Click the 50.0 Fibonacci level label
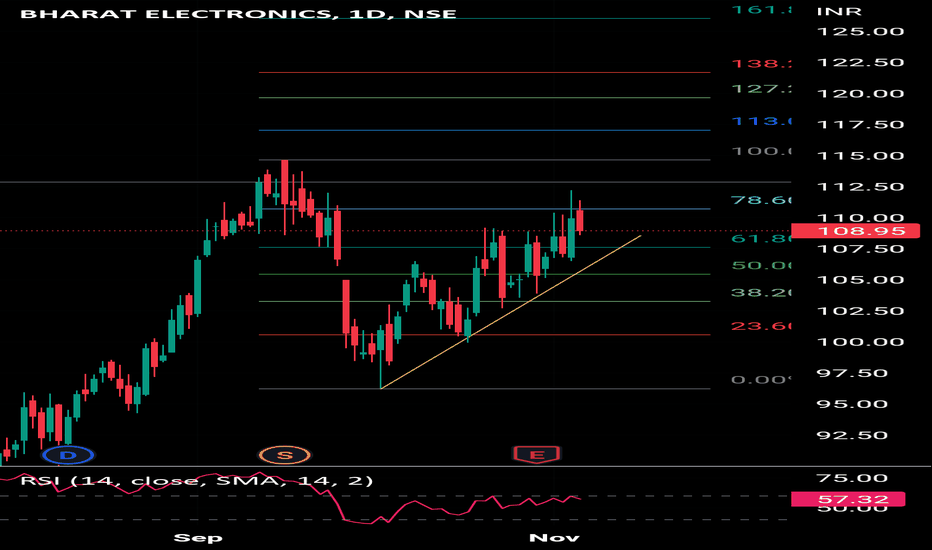The image size is (932, 550). pyautogui.click(x=761, y=265)
